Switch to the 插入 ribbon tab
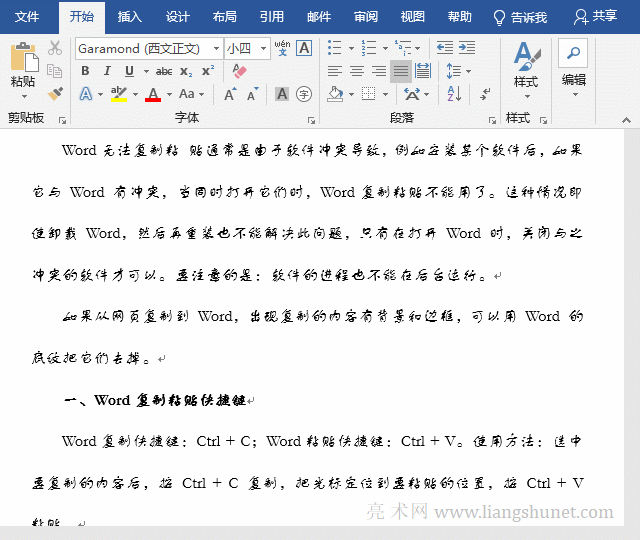The image size is (640, 540). tap(129, 17)
